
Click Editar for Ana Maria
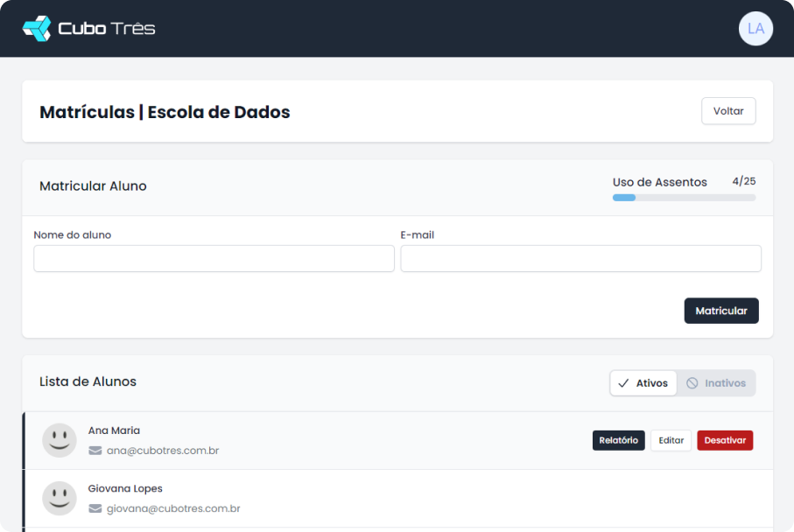[670, 440]
